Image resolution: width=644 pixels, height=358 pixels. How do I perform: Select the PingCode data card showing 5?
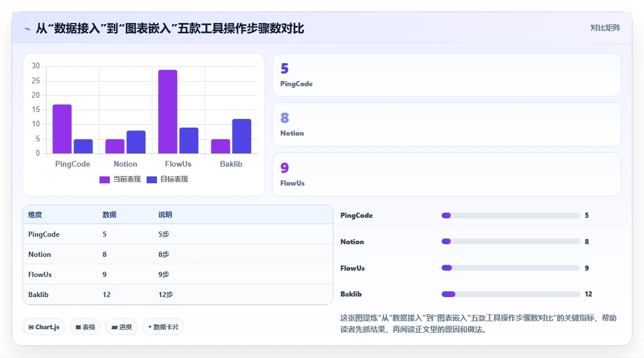446,75
